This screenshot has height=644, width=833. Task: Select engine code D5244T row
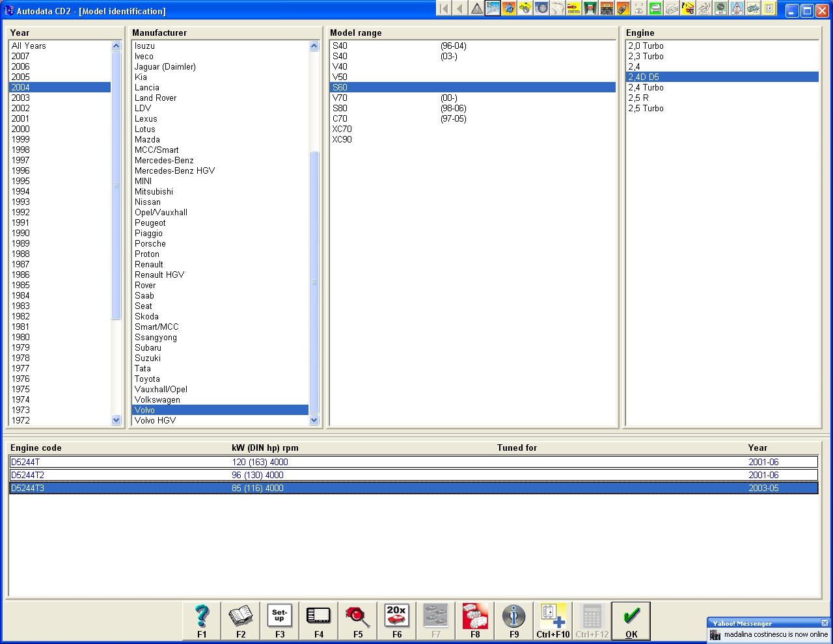click(x=414, y=462)
